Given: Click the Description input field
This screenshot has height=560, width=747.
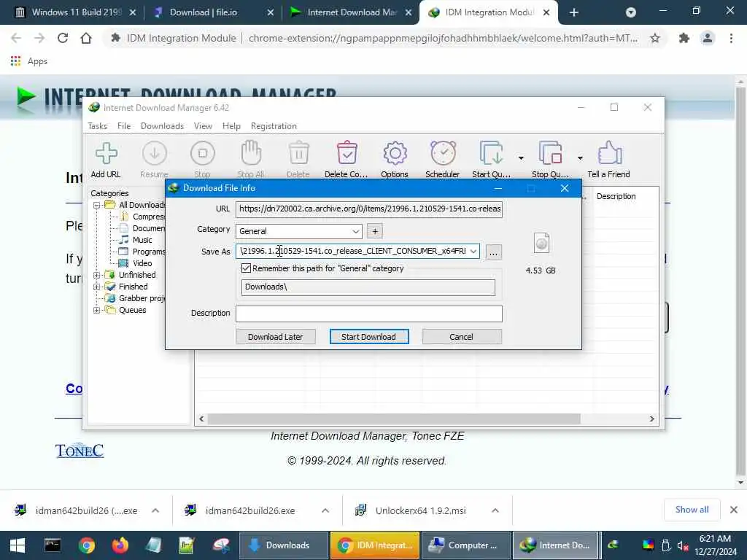Looking at the screenshot, I should pyautogui.click(x=368, y=314).
